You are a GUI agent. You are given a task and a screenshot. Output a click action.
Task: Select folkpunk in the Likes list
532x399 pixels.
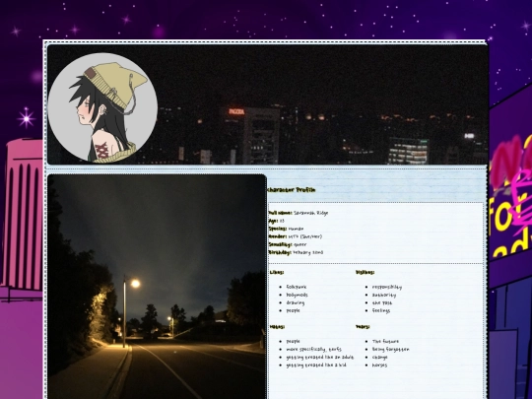pos(297,287)
